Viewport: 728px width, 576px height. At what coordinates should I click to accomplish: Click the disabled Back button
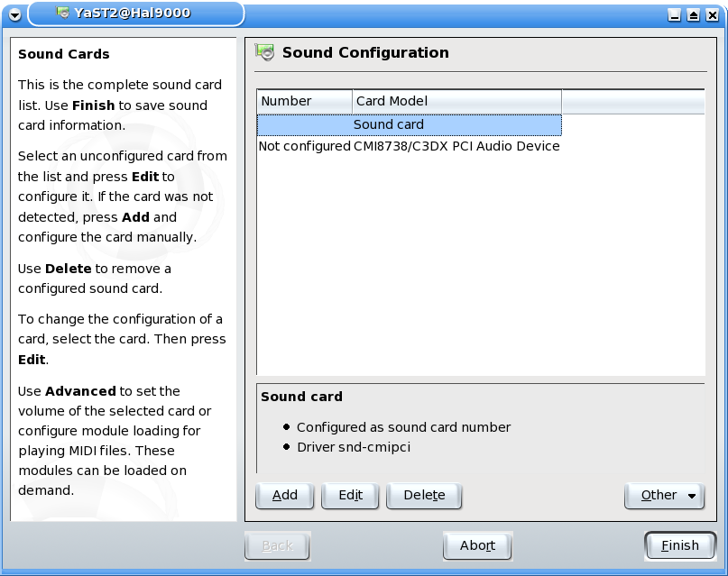pyautogui.click(x=278, y=546)
